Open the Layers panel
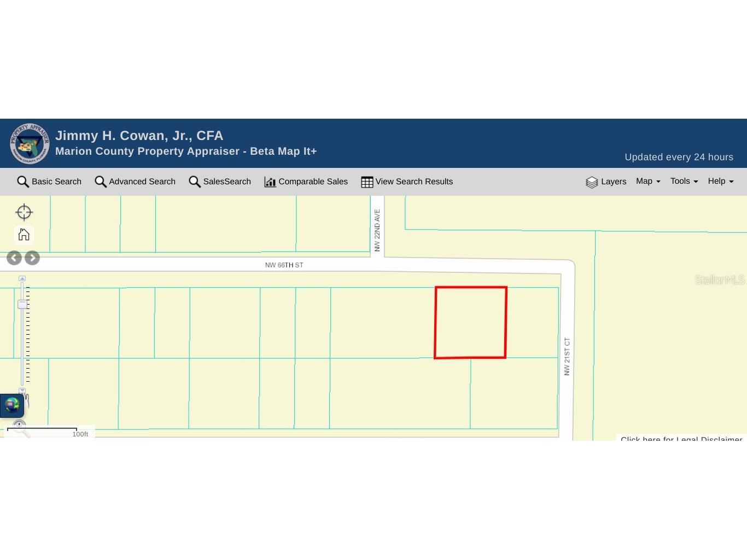 tap(606, 182)
